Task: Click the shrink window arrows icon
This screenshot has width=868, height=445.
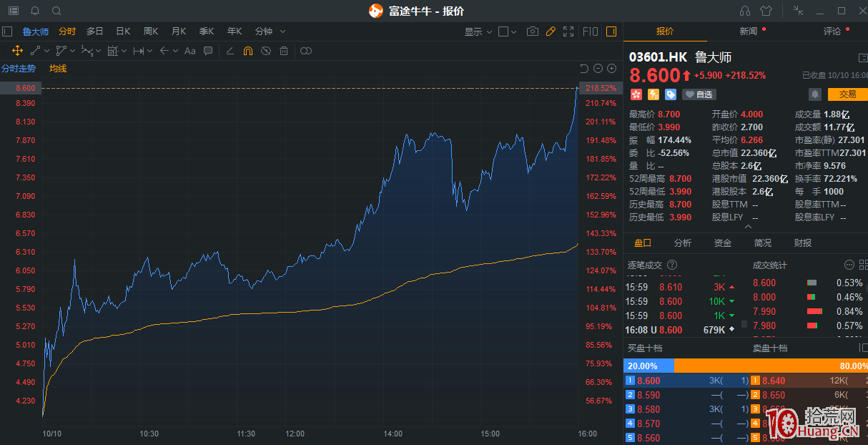Action: coord(798,11)
